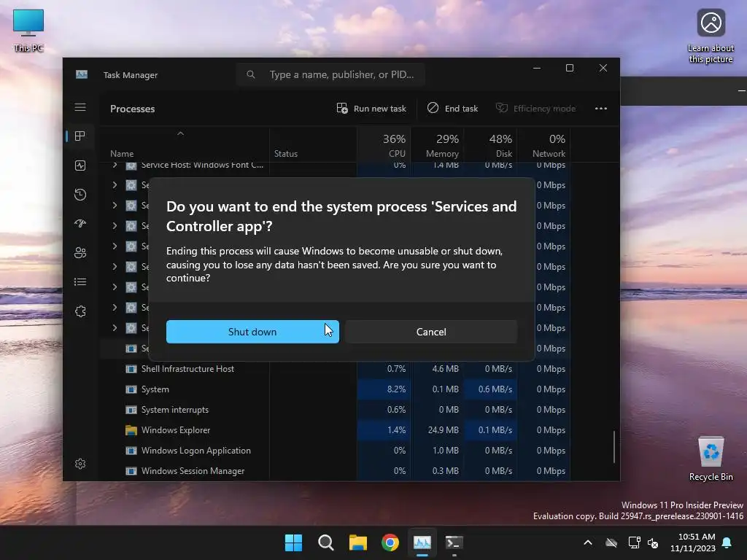Select the Recycle Bin desktop icon

point(711,458)
